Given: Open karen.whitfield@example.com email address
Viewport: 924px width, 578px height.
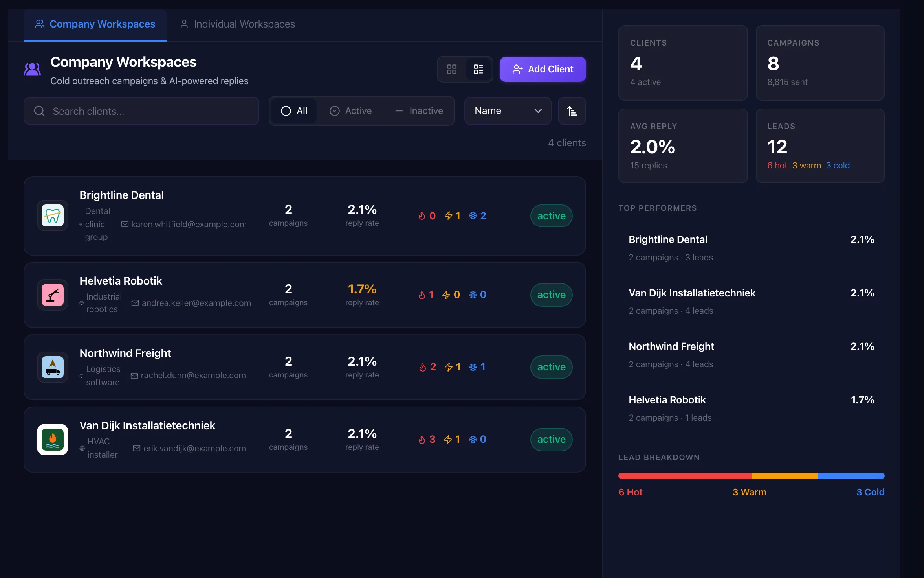Looking at the screenshot, I should point(189,224).
